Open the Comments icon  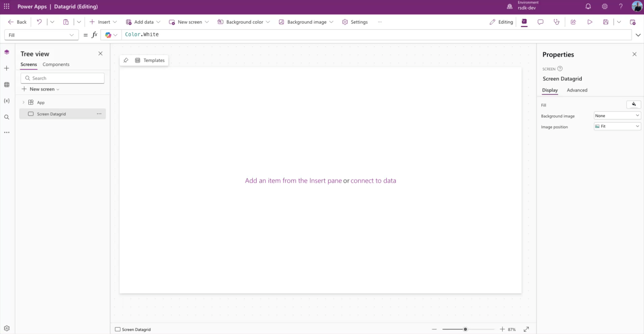pos(540,22)
